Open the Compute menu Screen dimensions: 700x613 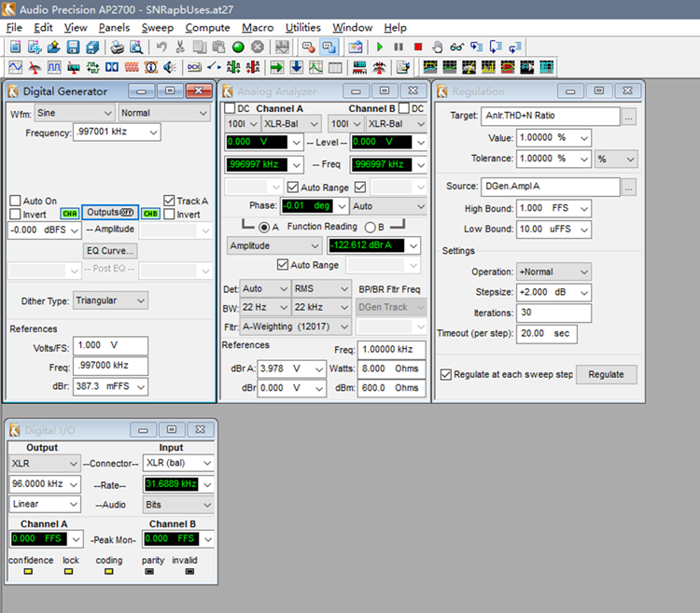207,28
